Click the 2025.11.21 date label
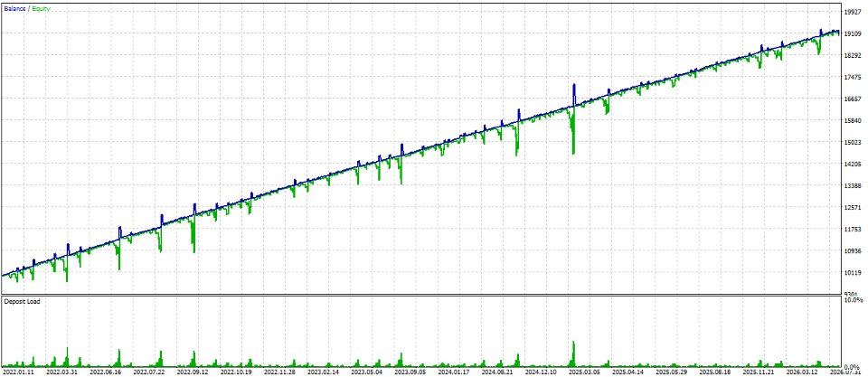Image resolution: width=868 pixels, height=377 pixels. point(758,372)
